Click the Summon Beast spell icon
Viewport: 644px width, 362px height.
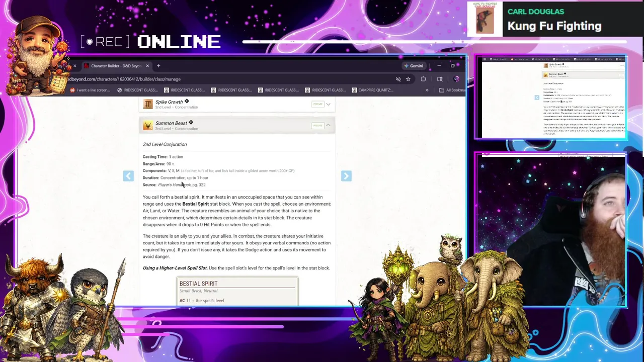[147, 125]
